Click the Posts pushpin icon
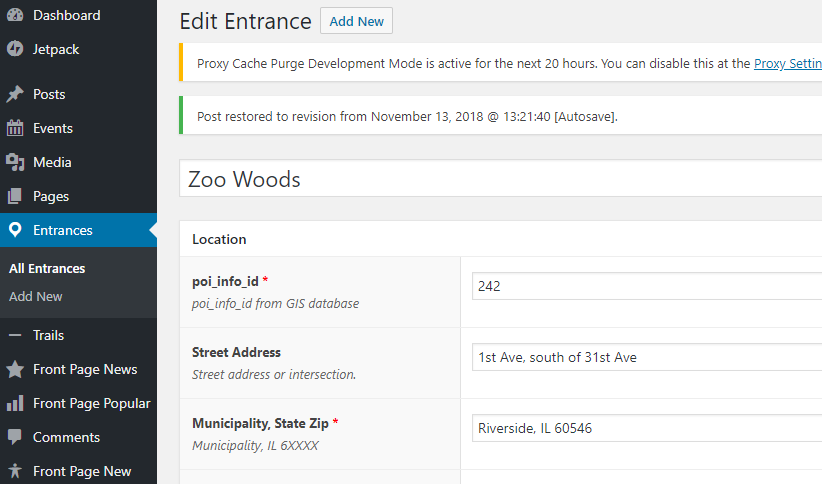The image size is (822, 484). (x=15, y=94)
